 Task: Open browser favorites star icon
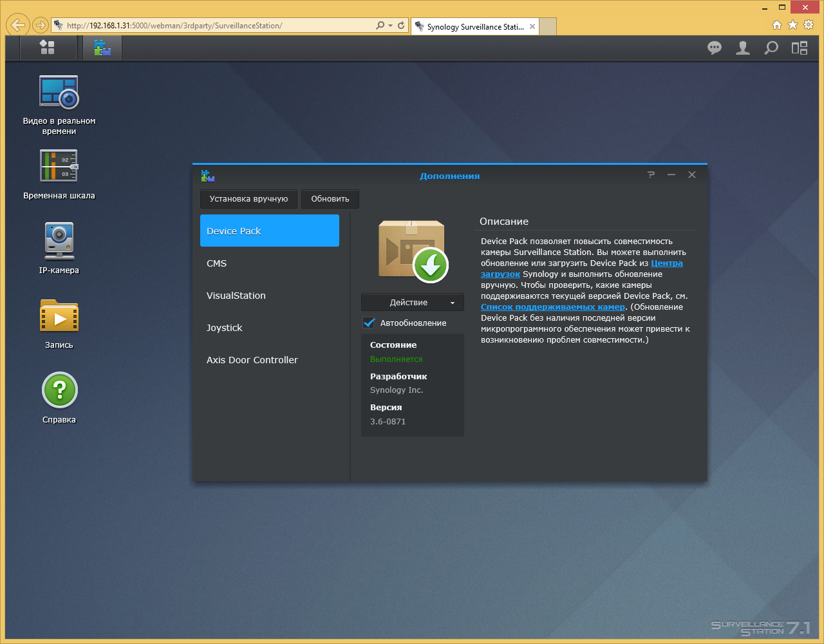point(792,25)
